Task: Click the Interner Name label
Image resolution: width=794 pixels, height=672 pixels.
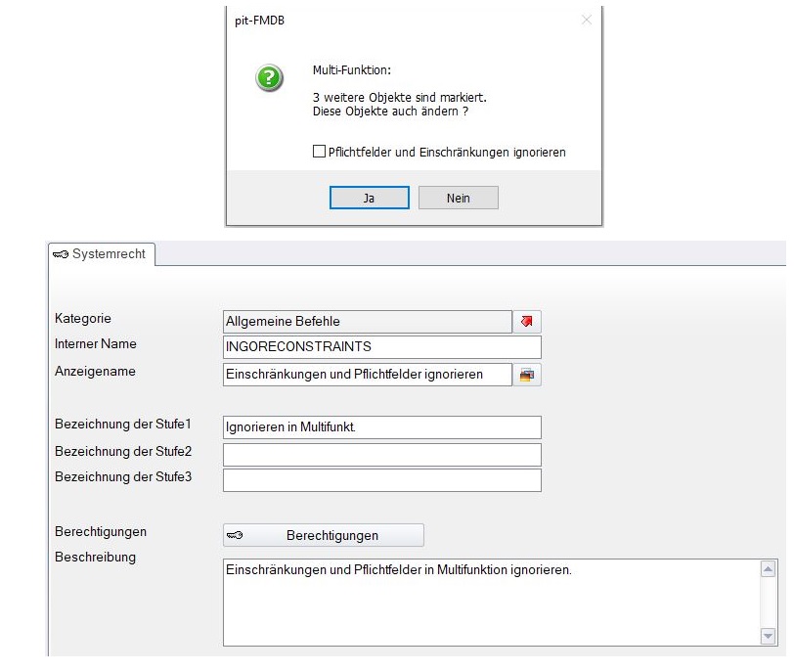Action: (96, 344)
